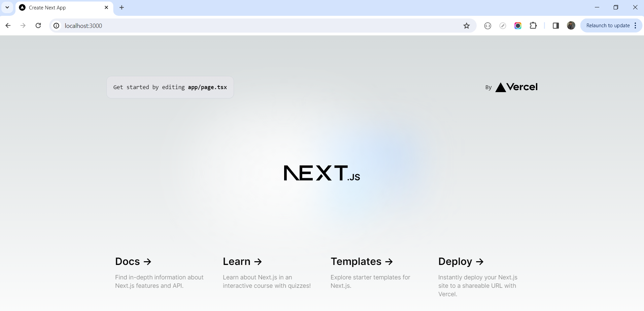The image size is (644, 311).
Task: Open Chrome three-dot menu
Action: click(x=636, y=26)
